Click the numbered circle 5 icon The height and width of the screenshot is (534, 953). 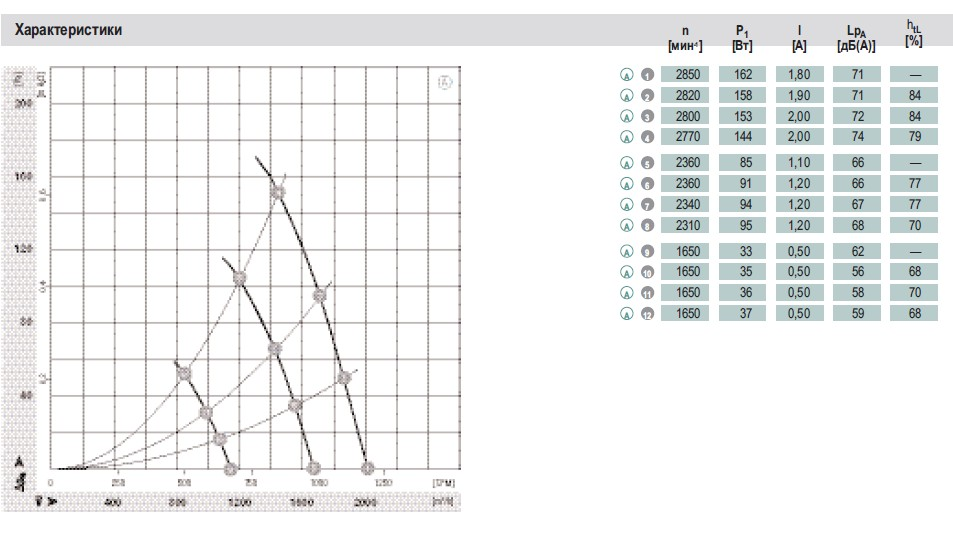click(x=647, y=163)
